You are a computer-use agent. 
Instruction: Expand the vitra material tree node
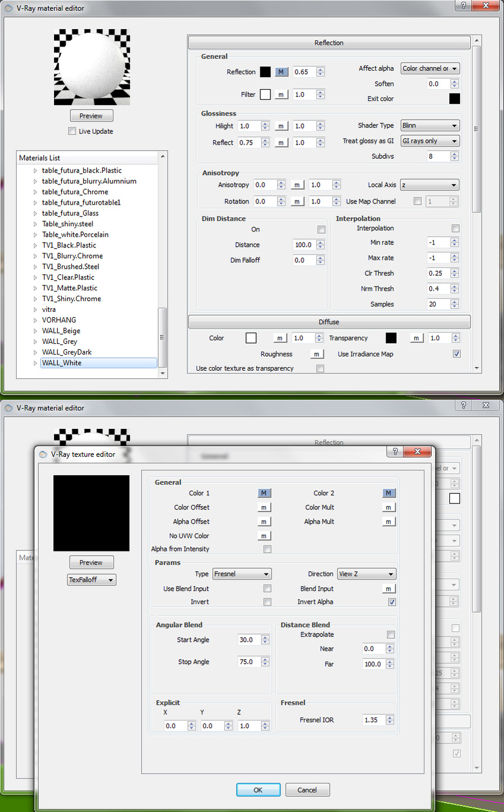coord(35,309)
